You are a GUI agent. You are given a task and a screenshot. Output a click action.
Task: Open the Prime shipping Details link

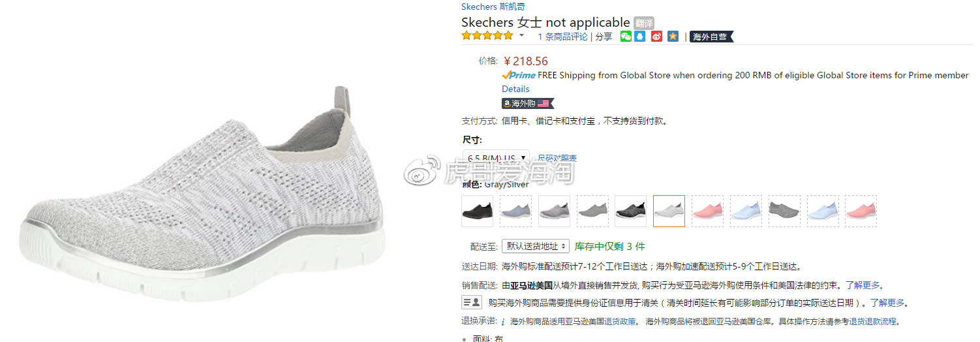point(515,89)
